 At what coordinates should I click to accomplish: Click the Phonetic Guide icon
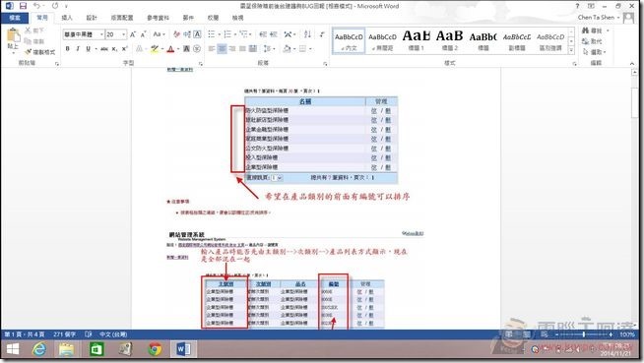[x=187, y=34]
